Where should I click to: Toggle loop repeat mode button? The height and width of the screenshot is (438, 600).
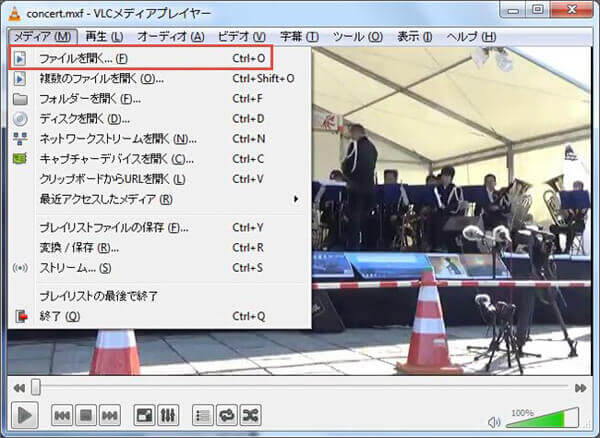point(227,415)
